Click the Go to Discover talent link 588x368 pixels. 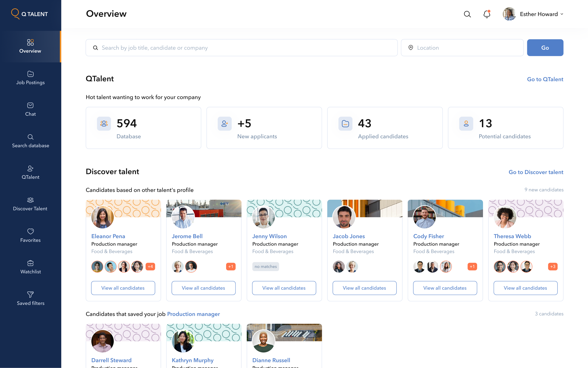[x=536, y=172]
